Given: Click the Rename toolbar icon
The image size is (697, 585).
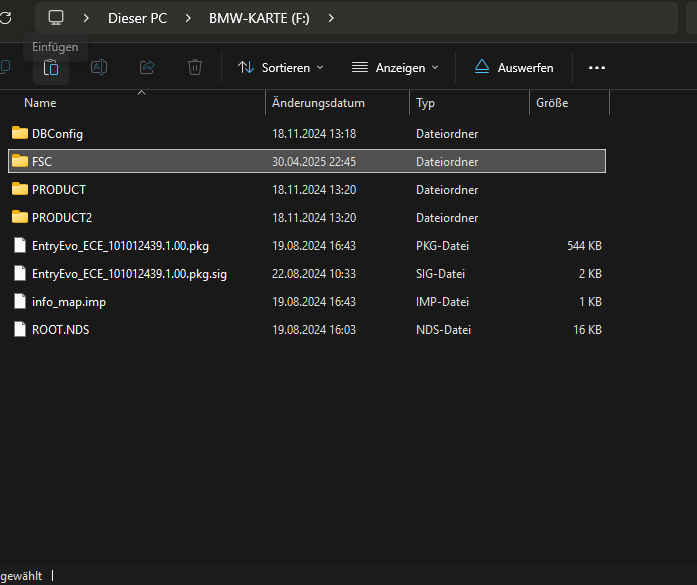Looking at the screenshot, I should click(99, 68).
